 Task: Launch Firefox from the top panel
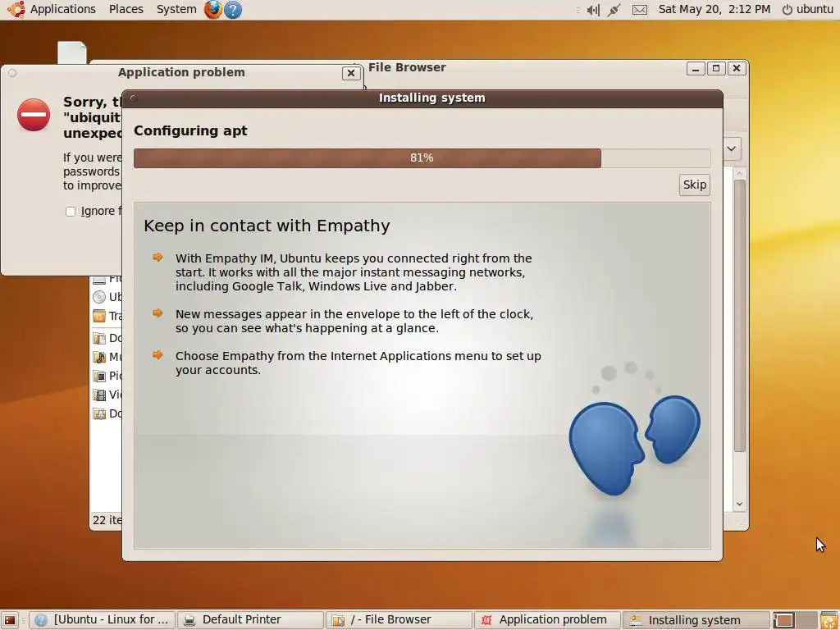(212, 9)
